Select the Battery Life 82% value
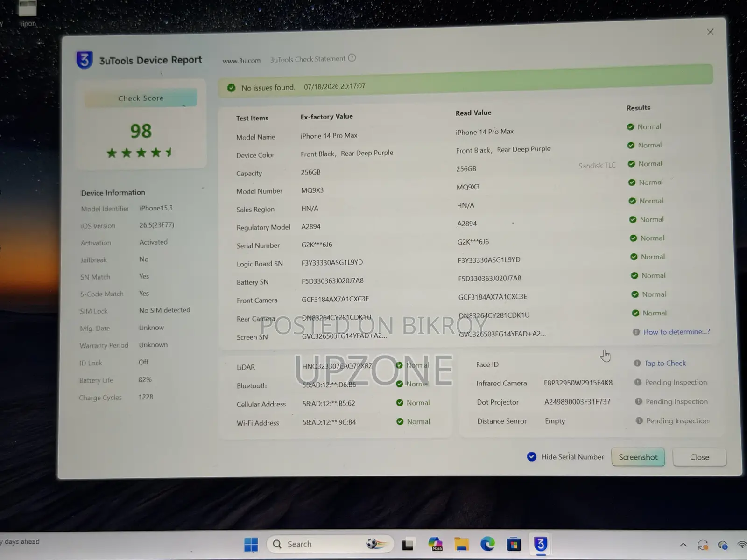Viewport: 747px width, 560px height. click(145, 379)
